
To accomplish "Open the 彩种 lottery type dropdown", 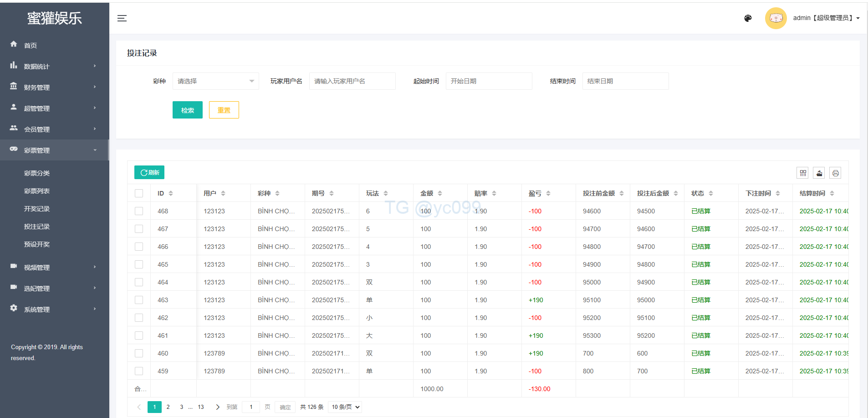I will pyautogui.click(x=215, y=81).
